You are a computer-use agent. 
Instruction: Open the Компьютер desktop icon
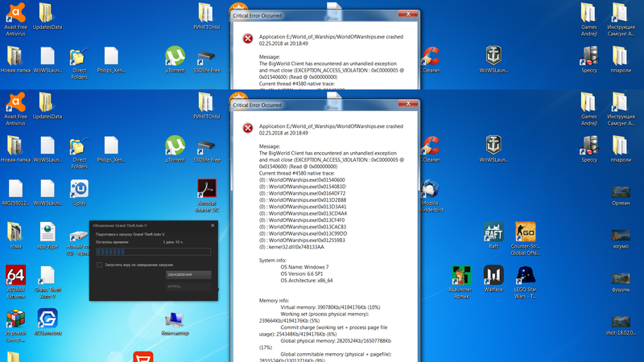click(175, 319)
